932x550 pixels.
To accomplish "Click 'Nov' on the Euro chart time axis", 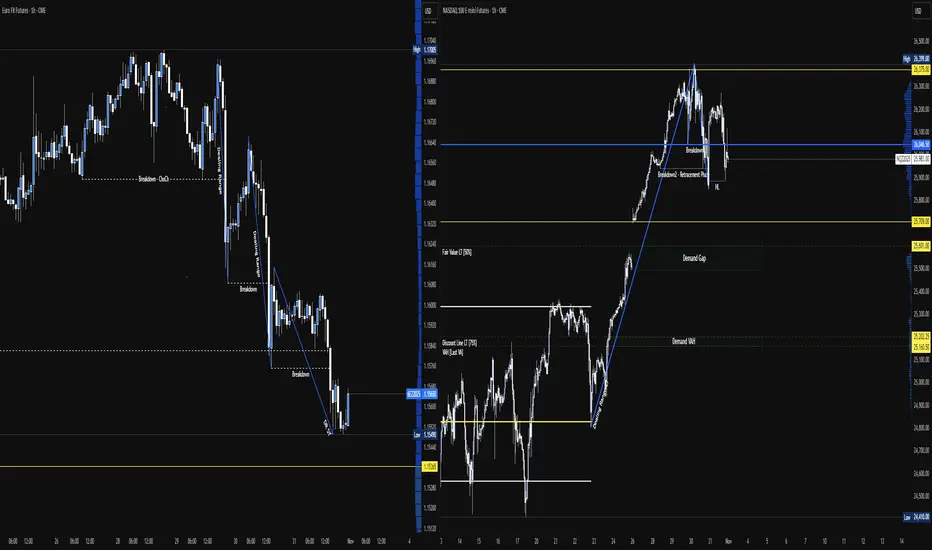I will tap(351, 541).
